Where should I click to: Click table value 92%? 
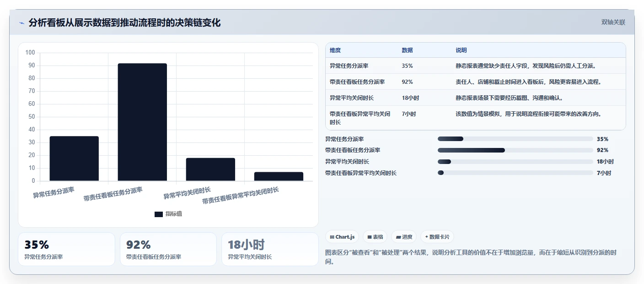(x=407, y=82)
